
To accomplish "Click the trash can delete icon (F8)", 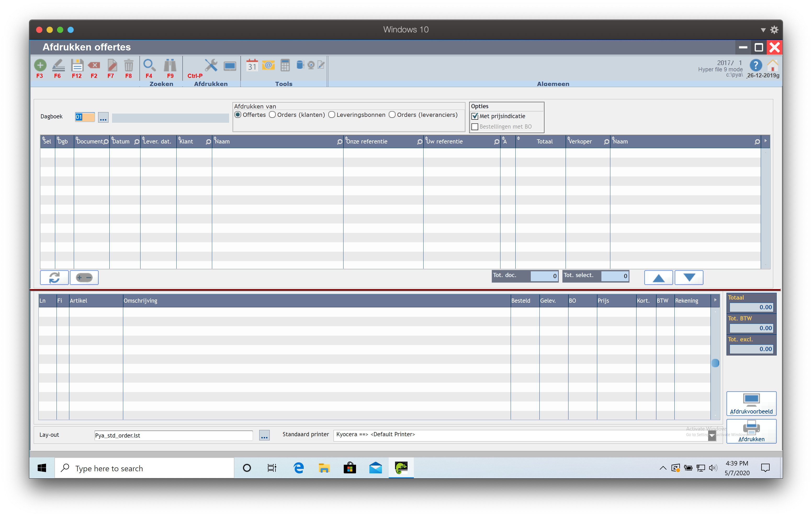I will tap(128, 65).
